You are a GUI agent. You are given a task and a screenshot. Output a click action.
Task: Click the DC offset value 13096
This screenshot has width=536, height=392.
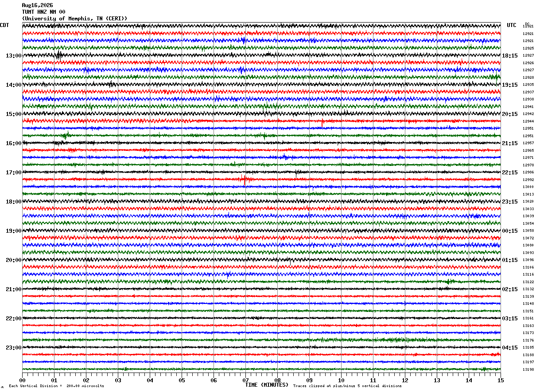(x=528, y=260)
